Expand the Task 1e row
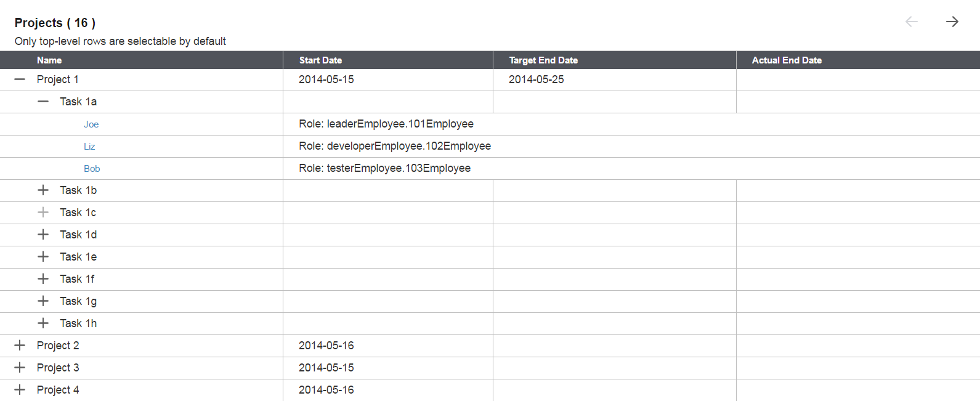 pos(43,257)
